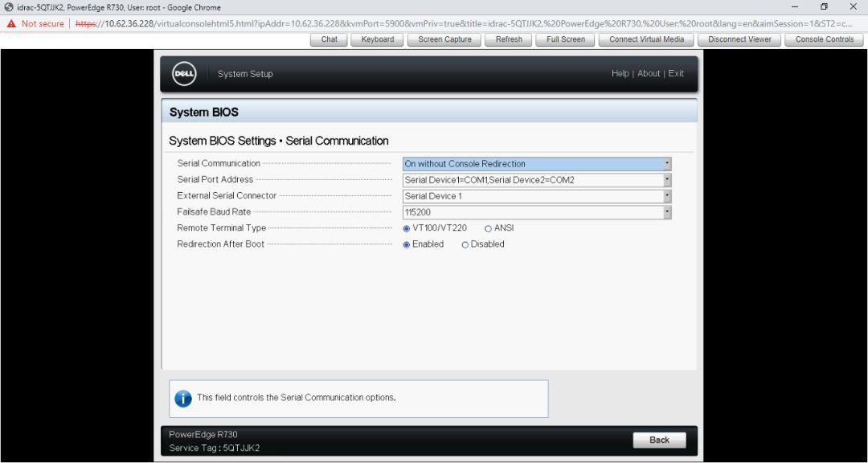Click Refresh in console toolbar
The height and width of the screenshot is (463, 868).
509,39
